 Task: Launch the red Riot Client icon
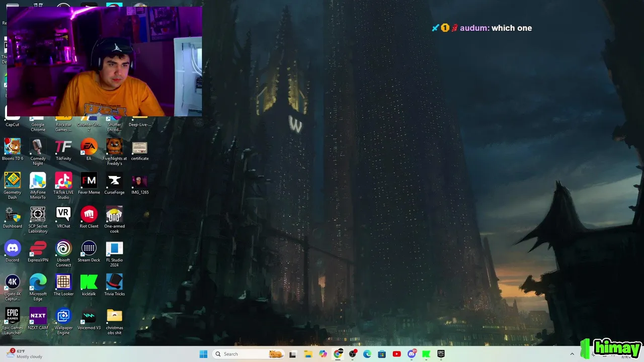[x=89, y=215]
